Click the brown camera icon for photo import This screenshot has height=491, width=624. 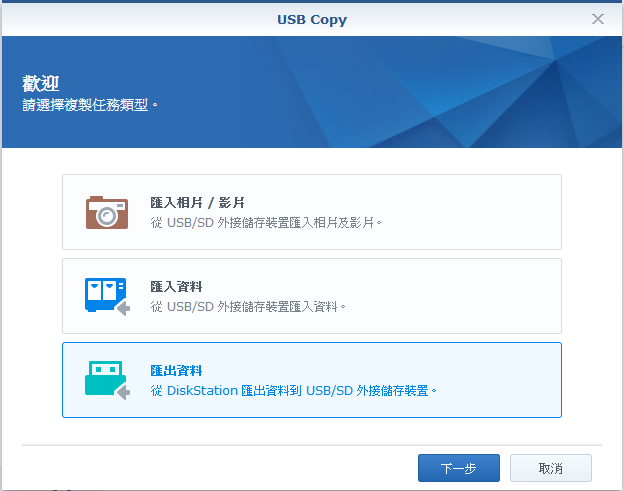(107, 212)
